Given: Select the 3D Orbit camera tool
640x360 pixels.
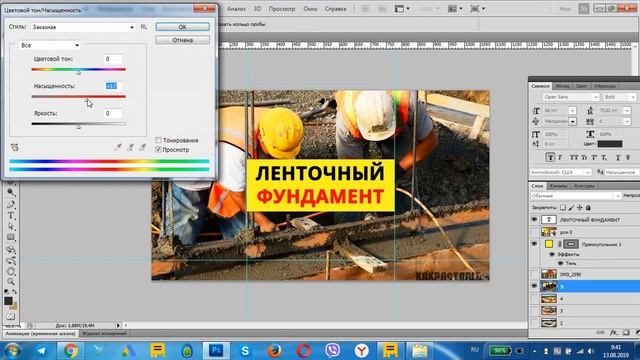Looking at the screenshot, I should [x=11, y=260].
